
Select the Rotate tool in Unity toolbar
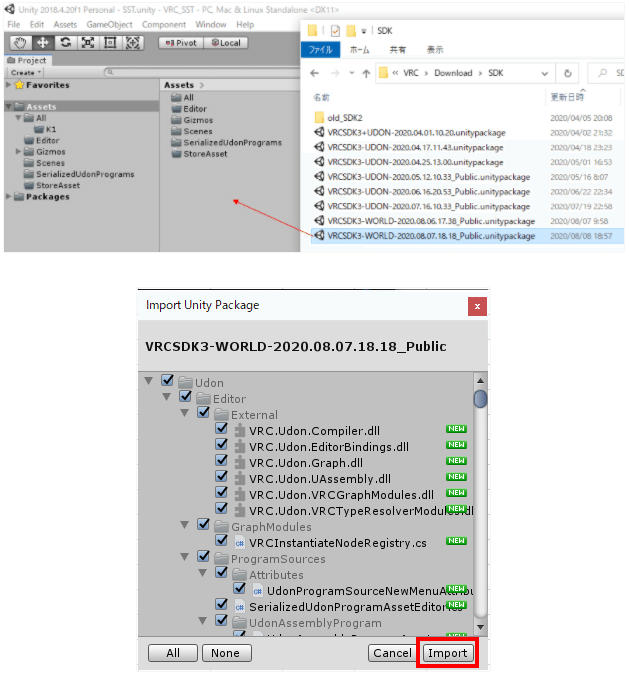coord(65,43)
